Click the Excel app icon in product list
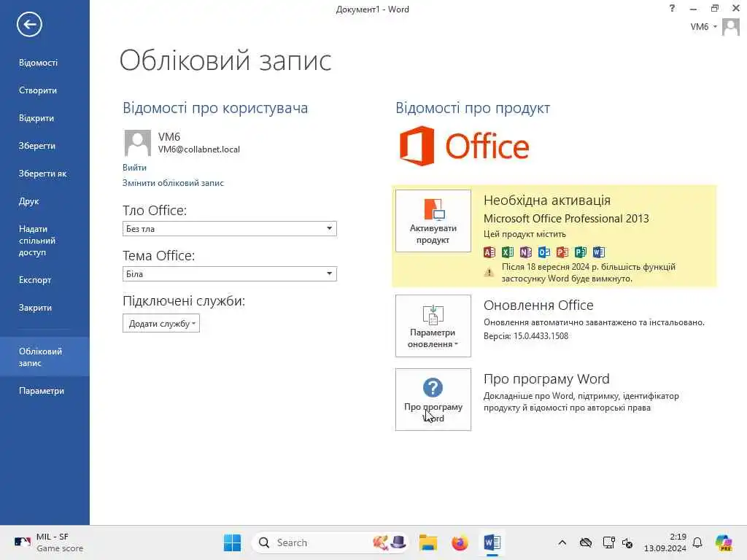Viewport: 747px width, 560px height. 508,252
